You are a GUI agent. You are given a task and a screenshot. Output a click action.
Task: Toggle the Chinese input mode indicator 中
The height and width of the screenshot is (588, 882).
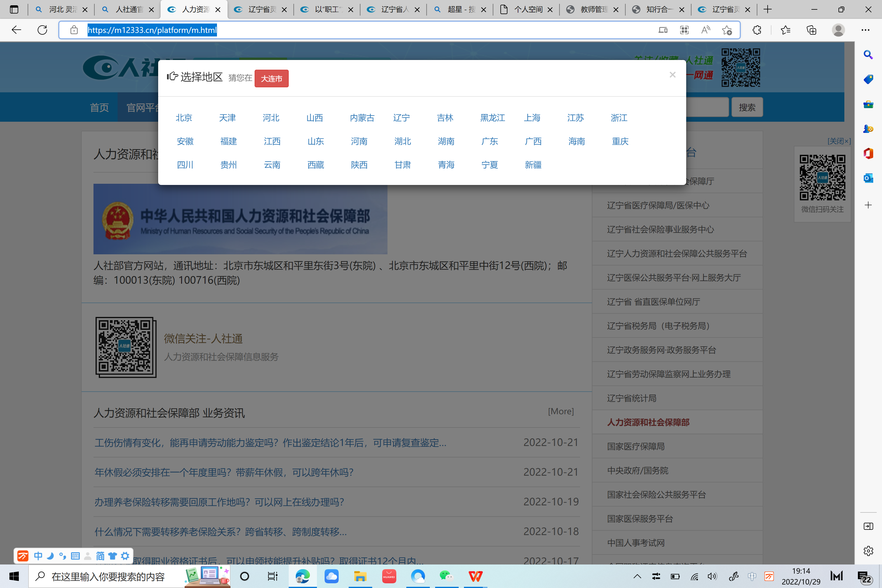[x=752, y=576]
